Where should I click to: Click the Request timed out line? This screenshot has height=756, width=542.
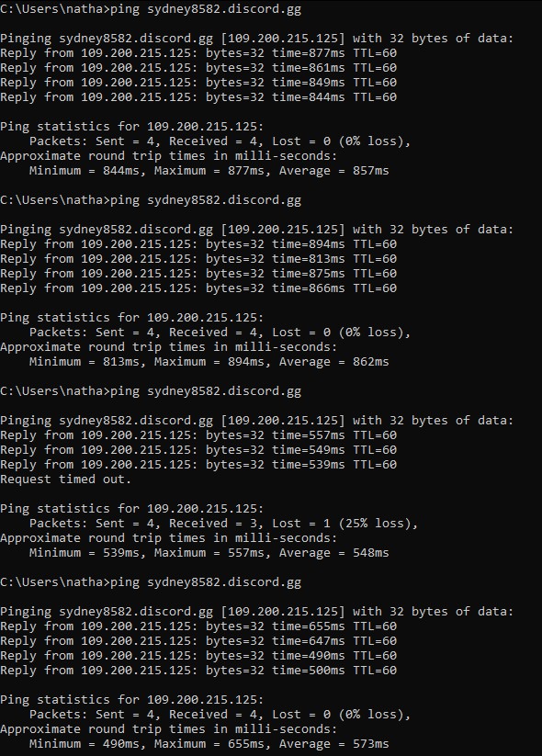(x=65, y=480)
